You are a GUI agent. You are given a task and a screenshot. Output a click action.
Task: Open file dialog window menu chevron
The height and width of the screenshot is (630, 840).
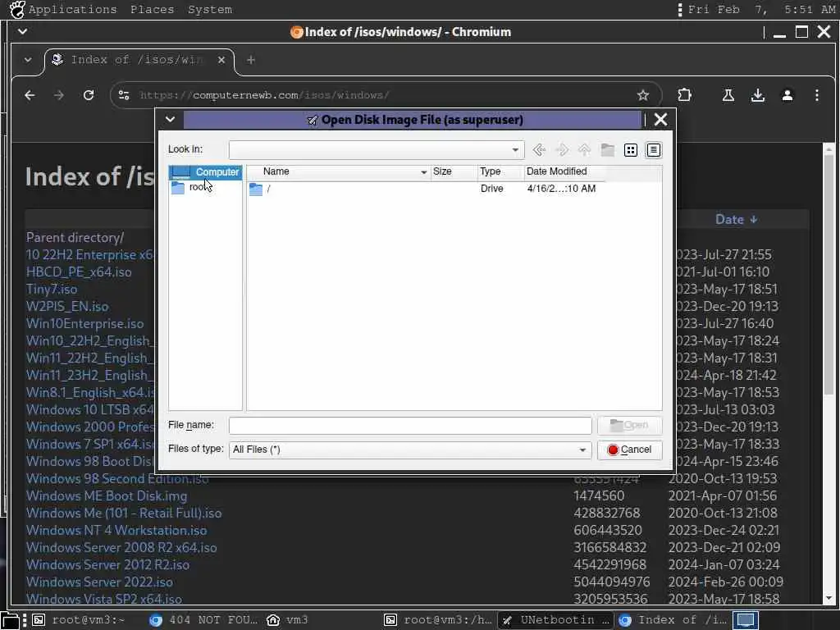coord(171,120)
